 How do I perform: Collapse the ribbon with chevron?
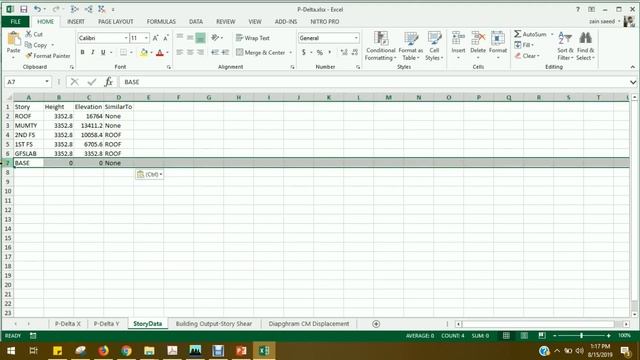(x=633, y=67)
